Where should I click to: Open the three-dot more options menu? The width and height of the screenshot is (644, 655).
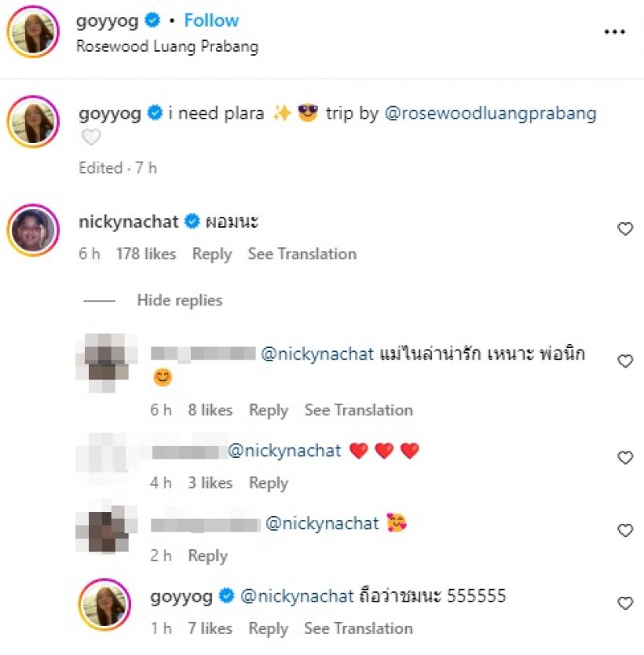pyautogui.click(x=613, y=32)
